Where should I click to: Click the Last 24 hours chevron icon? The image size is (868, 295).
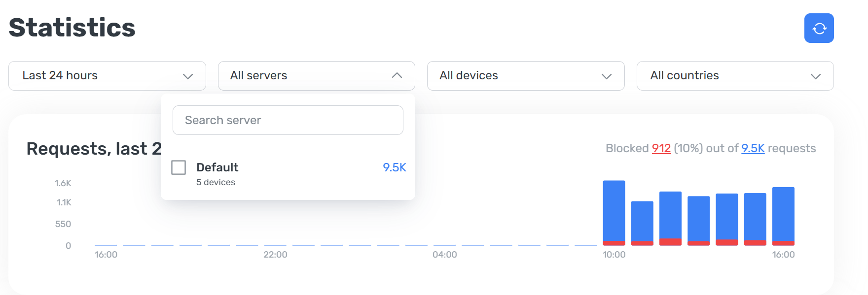pos(187,76)
